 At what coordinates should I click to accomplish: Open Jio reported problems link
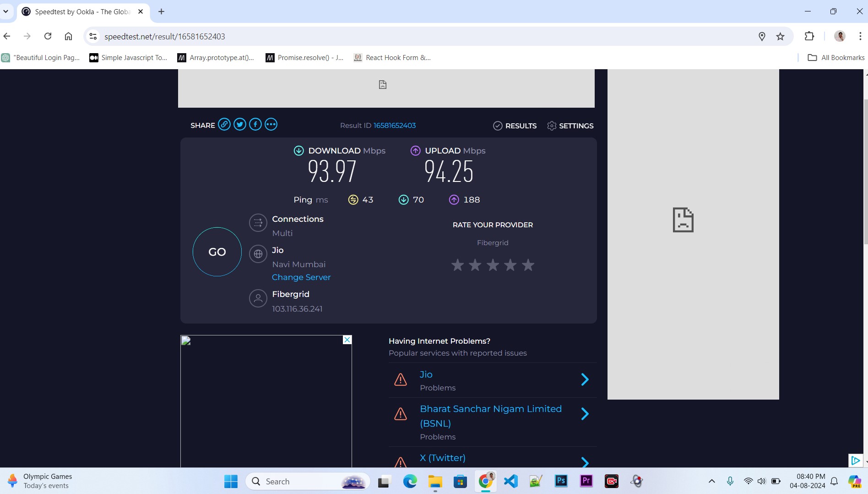(426, 374)
